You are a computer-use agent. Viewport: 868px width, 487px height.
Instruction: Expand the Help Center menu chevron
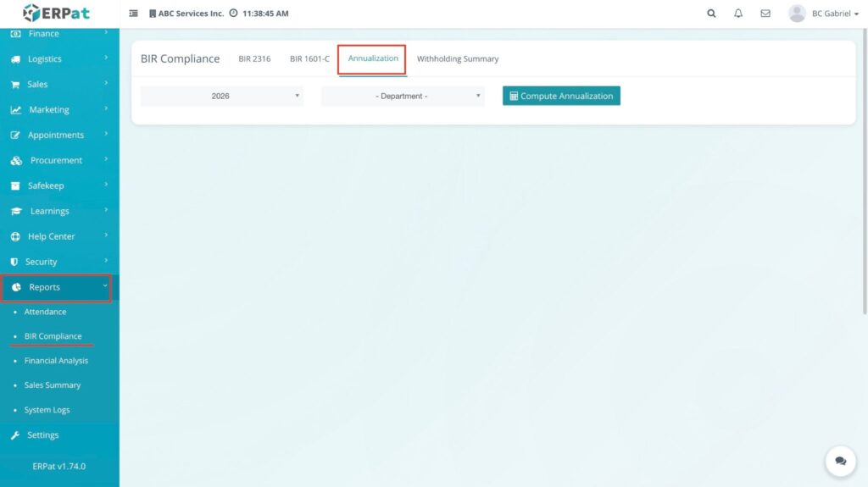(x=106, y=235)
